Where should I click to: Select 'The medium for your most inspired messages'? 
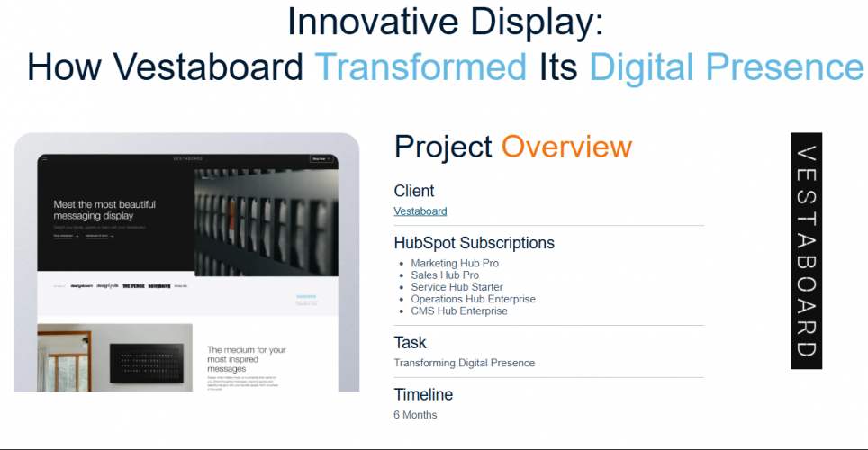coord(247,359)
